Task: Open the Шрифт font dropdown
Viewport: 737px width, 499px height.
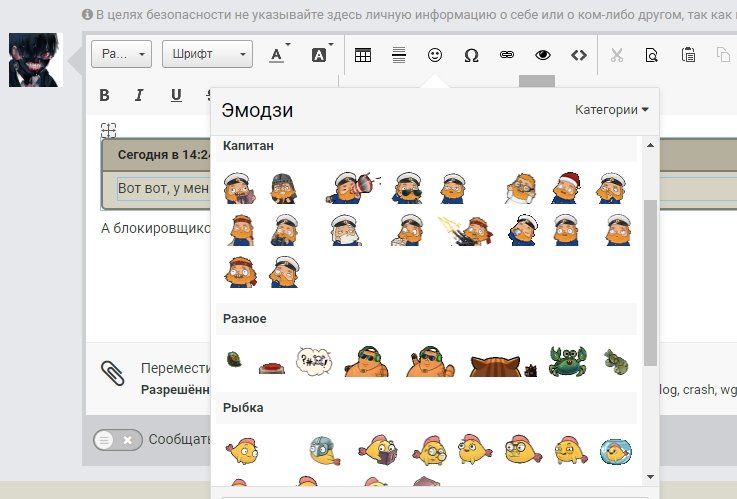Action: 206,54
